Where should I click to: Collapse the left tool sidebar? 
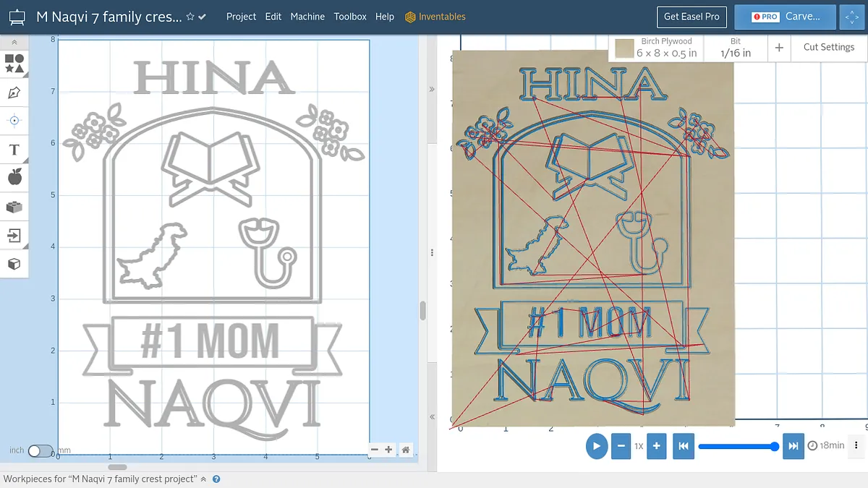[14, 43]
